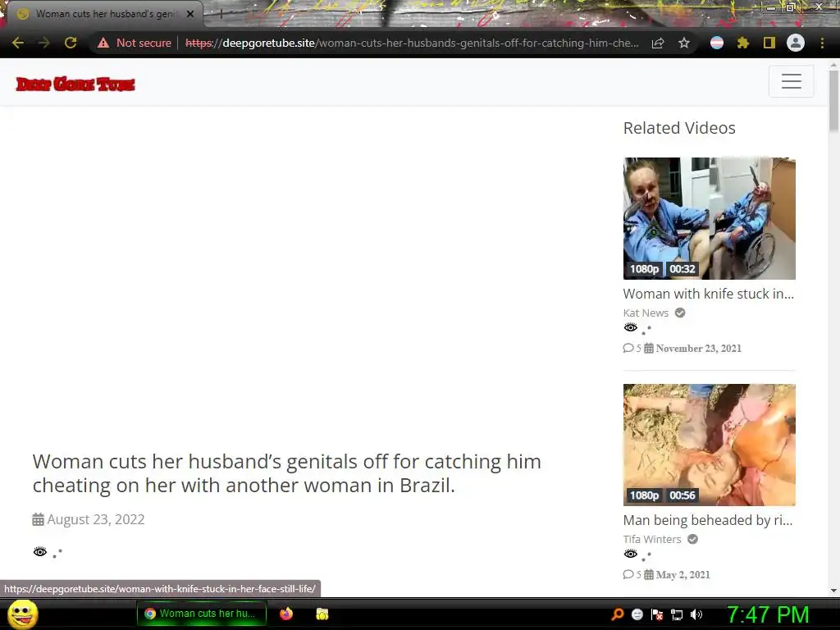The image size is (840, 630).
Task: Click the views eye icon below August 23, 2022
Action: click(40, 552)
